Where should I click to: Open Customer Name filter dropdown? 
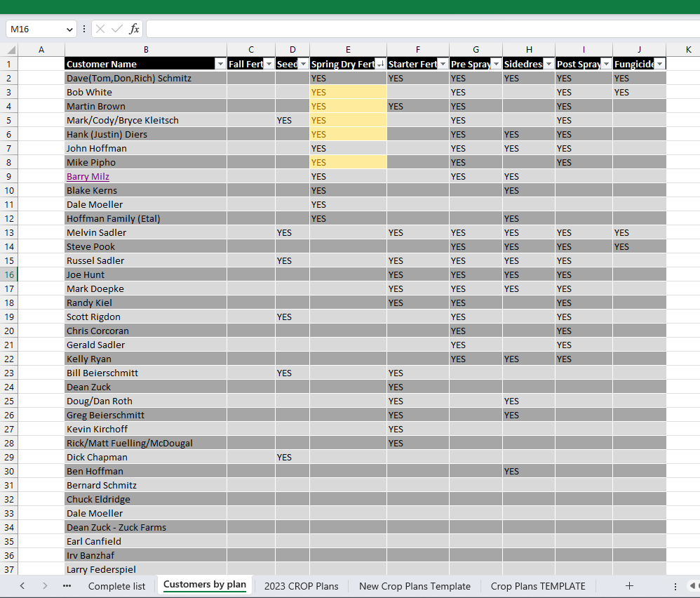220,64
